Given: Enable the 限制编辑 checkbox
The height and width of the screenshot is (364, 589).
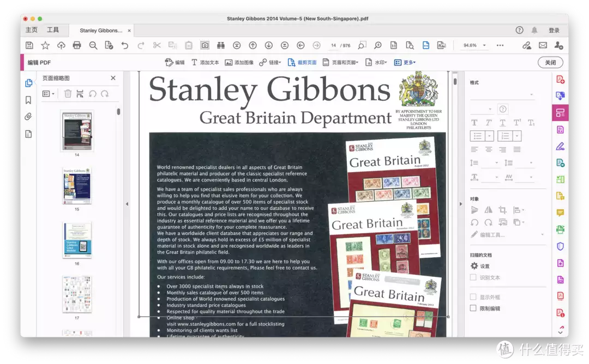Looking at the screenshot, I should click(473, 308).
